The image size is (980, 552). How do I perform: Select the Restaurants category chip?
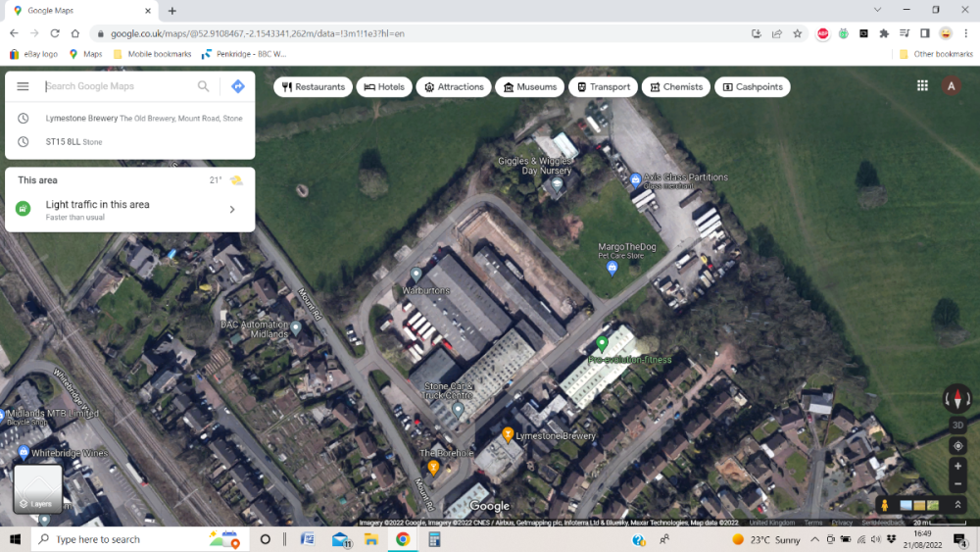[x=314, y=86]
